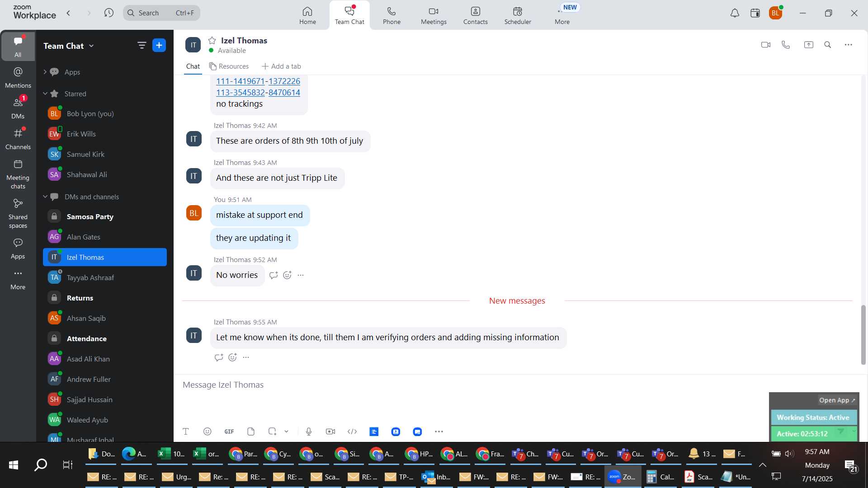Open order link 113-3545832
Screen dimensions: 868x488
(240, 93)
